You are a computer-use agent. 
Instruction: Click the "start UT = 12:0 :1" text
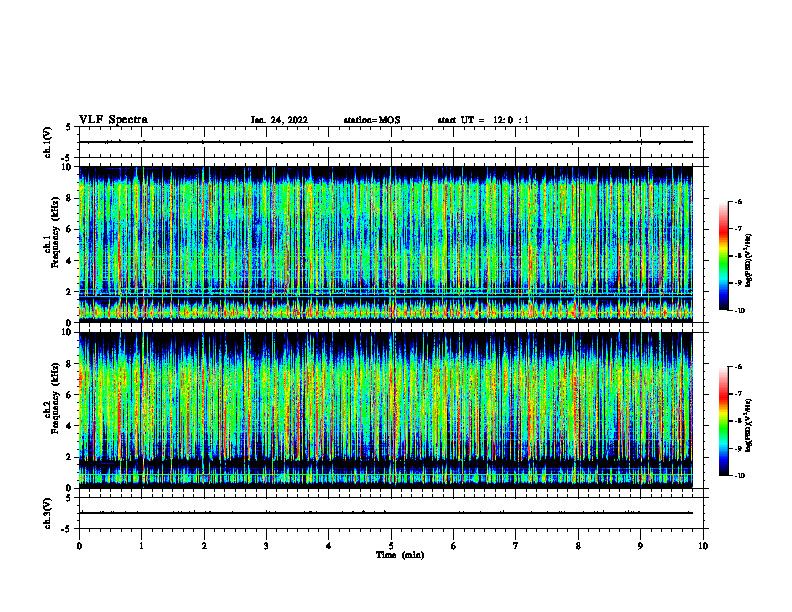pos(483,120)
